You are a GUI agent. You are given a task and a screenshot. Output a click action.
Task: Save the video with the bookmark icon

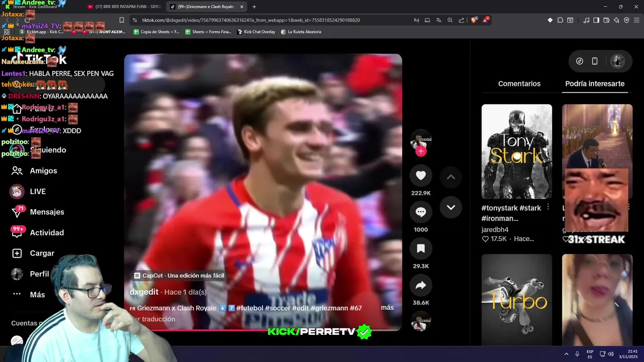(x=421, y=248)
